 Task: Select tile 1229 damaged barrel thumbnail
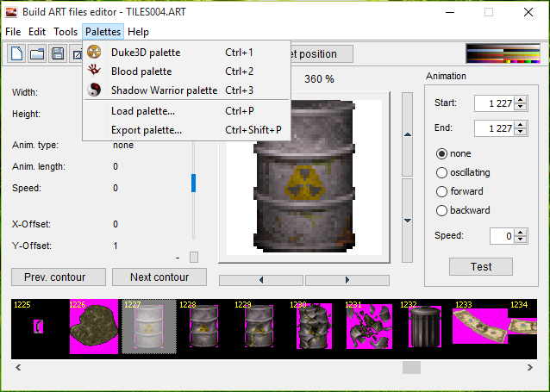click(x=259, y=327)
